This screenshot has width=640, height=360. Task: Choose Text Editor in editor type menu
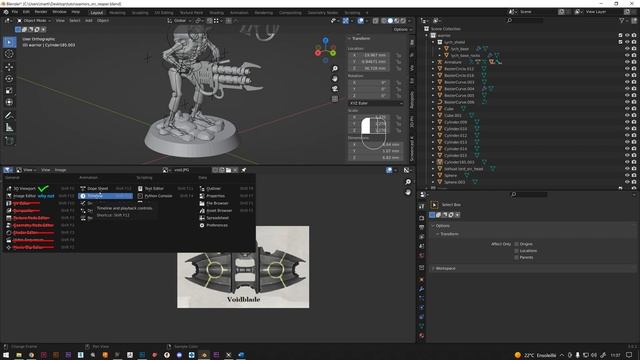point(165,189)
